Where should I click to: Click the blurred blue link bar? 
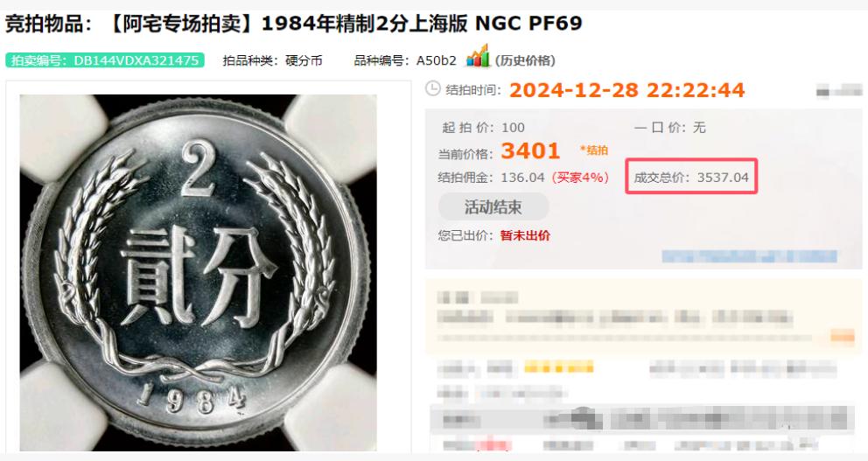[x=750, y=256]
